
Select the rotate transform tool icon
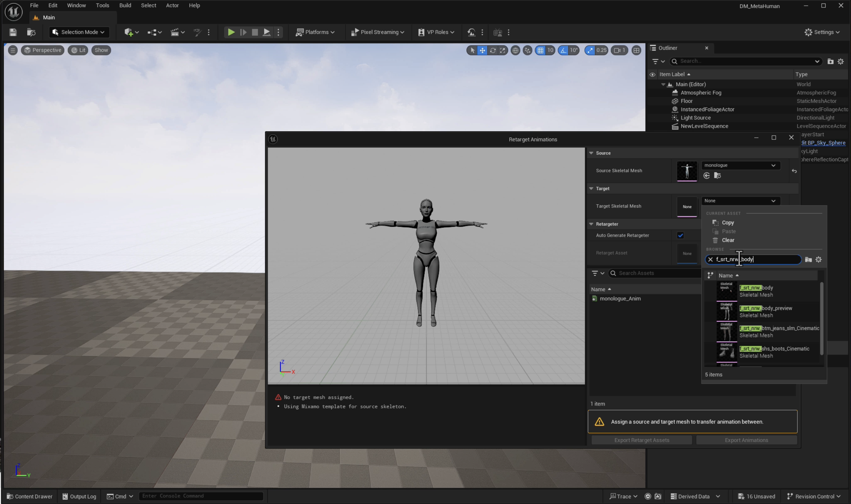tap(493, 50)
